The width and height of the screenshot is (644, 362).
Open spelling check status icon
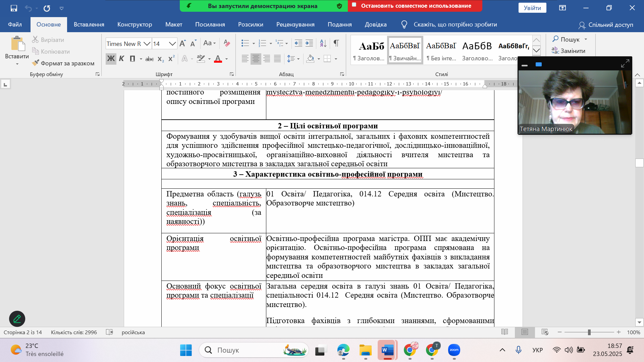click(109, 332)
